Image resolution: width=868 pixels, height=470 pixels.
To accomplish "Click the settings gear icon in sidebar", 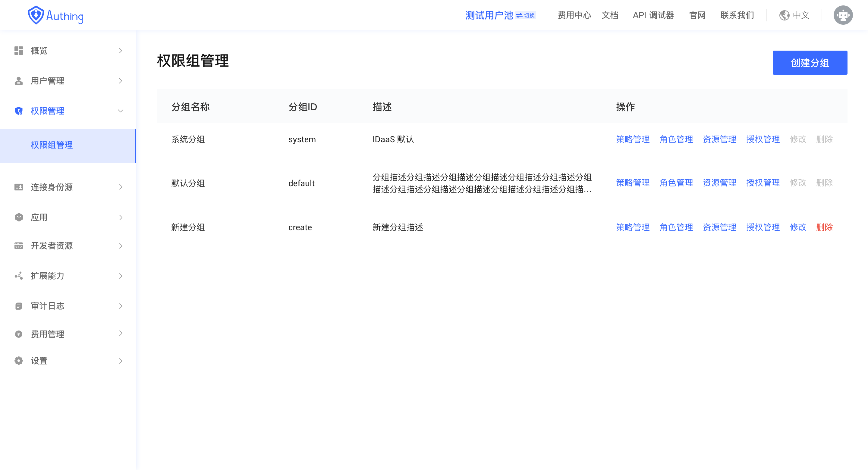I will click(x=18, y=361).
